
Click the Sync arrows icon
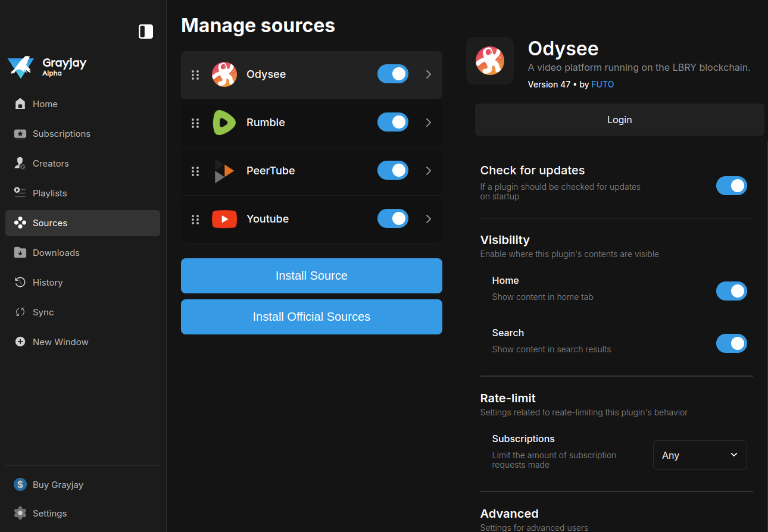pyautogui.click(x=20, y=312)
